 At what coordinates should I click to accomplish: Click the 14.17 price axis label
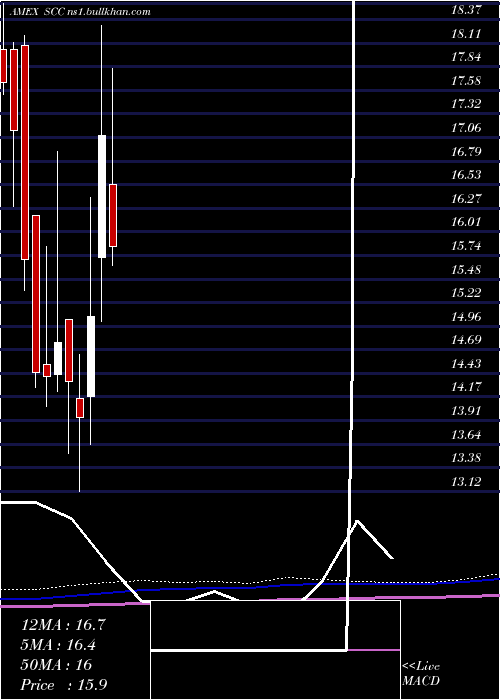tap(466, 387)
